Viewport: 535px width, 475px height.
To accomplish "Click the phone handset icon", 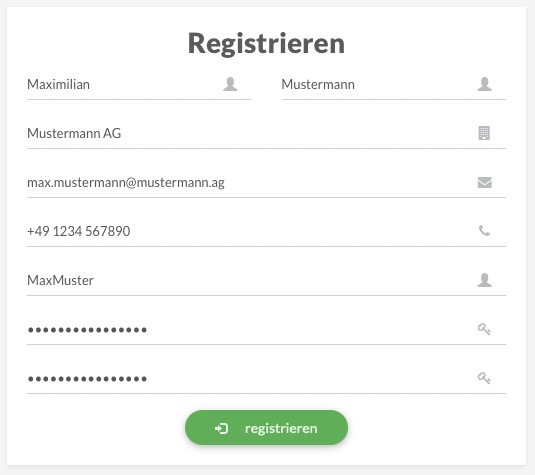I will tap(484, 231).
